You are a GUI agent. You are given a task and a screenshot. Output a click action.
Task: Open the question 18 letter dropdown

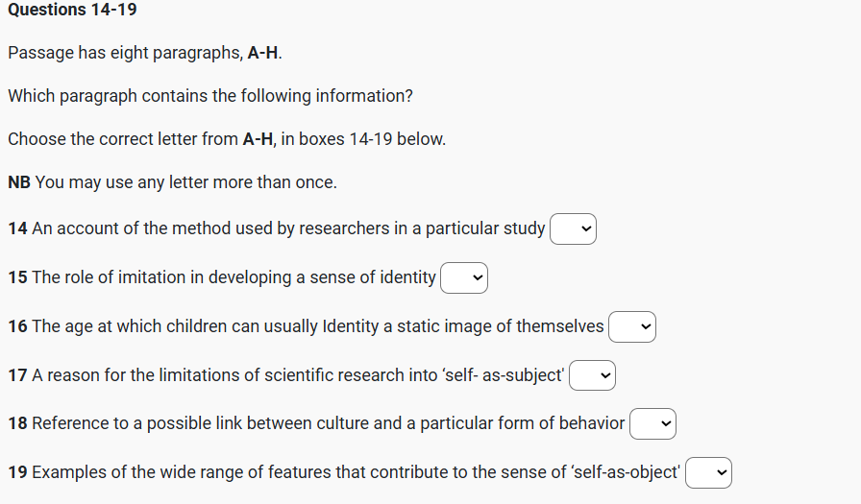coord(653,423)
